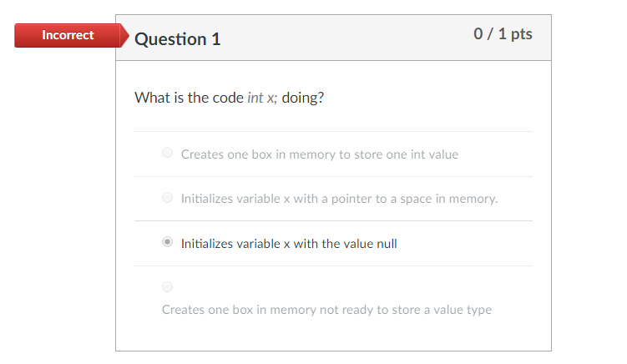Select the 'Creates one box in memory to store' radio
The height and width of the screenshot is (364, 627).
167,153
